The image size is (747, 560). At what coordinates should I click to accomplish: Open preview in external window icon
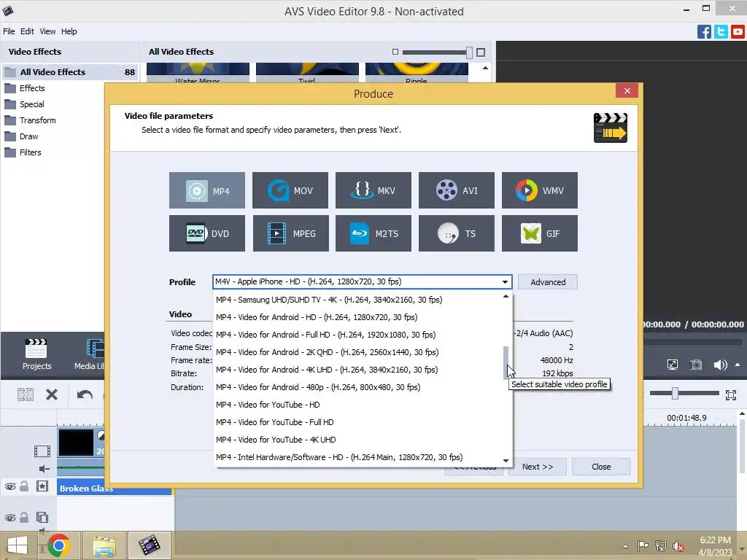click(672, 365)
